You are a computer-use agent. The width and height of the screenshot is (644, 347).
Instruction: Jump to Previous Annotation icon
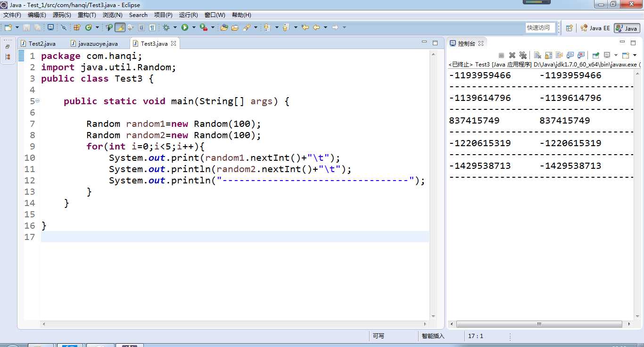285,28
